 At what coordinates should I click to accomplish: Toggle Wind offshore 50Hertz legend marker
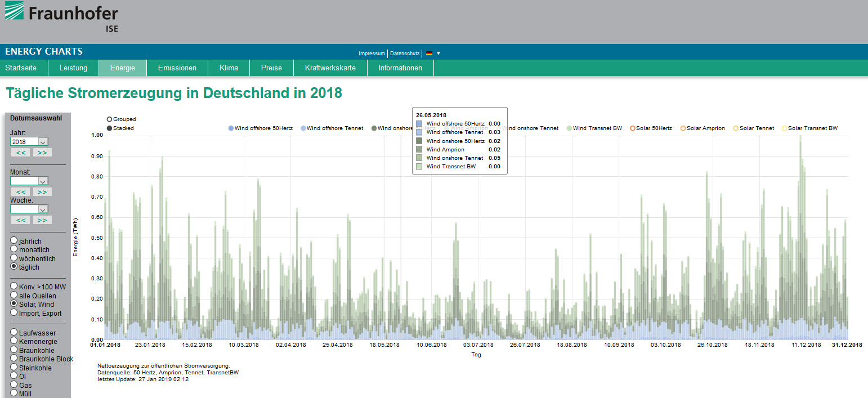(x=231, y=128)
